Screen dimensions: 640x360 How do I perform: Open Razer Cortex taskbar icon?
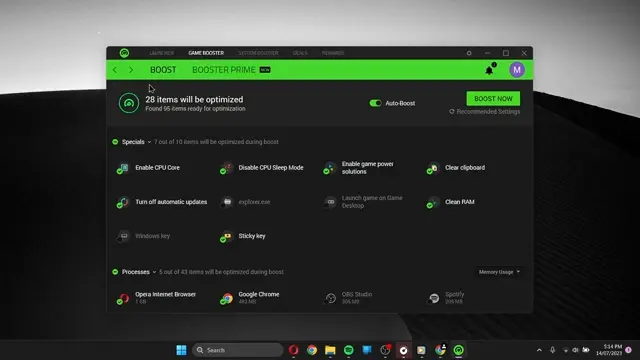[x=459, y=350]
